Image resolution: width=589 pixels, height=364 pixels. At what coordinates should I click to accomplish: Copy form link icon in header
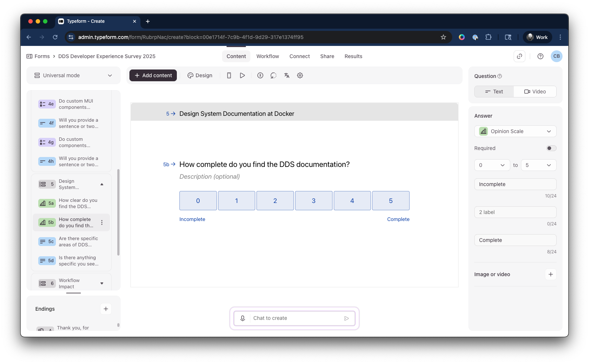pyautogui.click(x=520, y=56)
